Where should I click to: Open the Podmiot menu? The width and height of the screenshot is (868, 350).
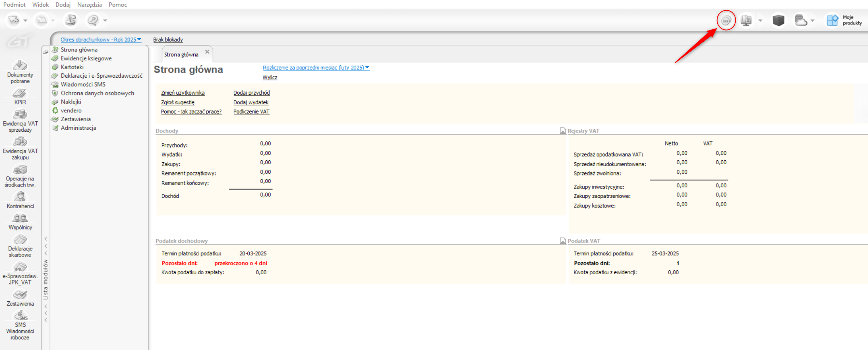coord(14,5)
